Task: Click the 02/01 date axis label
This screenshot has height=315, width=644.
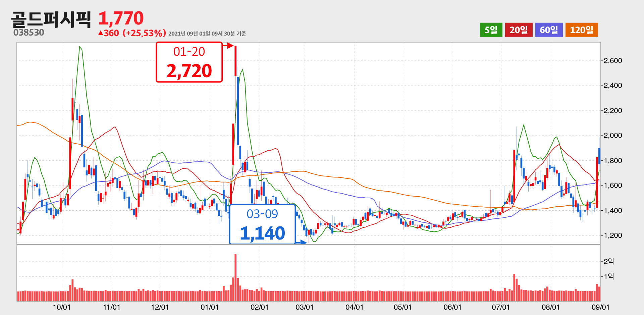Action: [x=260, y=307]
